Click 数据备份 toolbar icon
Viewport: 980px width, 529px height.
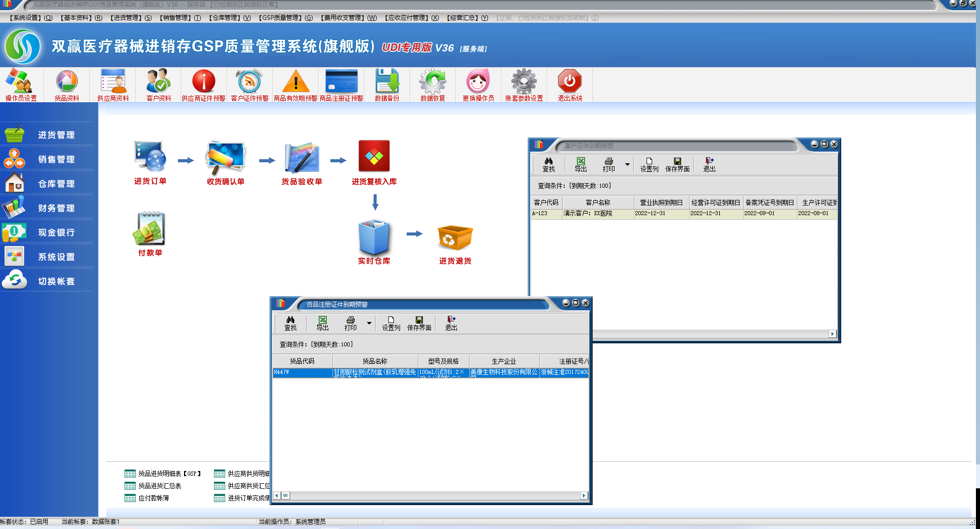387,85
